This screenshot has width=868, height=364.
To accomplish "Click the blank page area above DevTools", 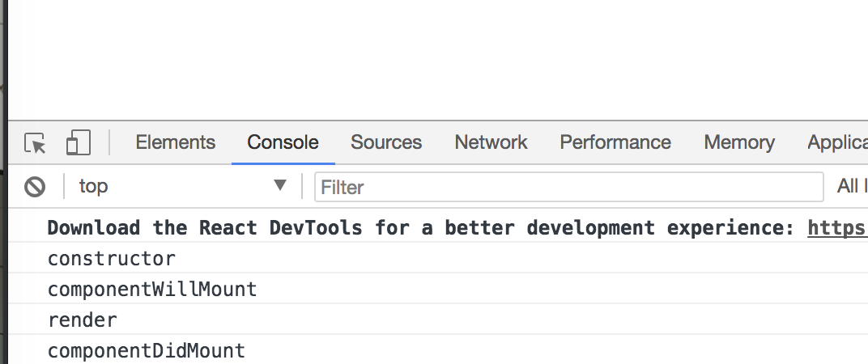I will pyautogui.click(x=437, y=57).
